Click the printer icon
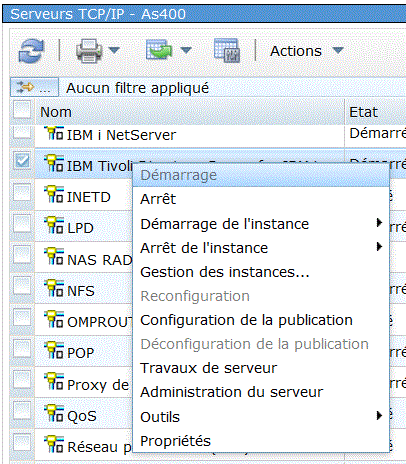The height and width of the screenshot is (464, 406). coord(89,51)
